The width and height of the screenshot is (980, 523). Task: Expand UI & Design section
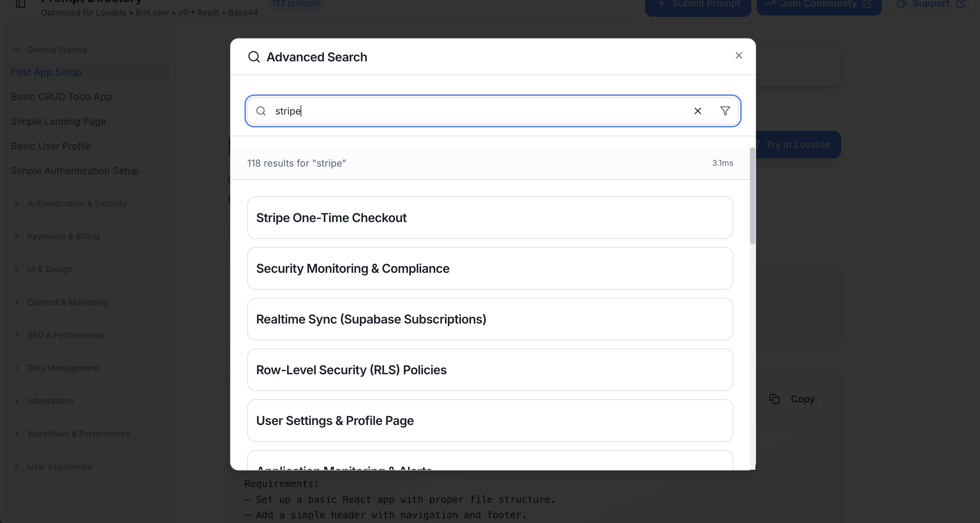[42, 269]
